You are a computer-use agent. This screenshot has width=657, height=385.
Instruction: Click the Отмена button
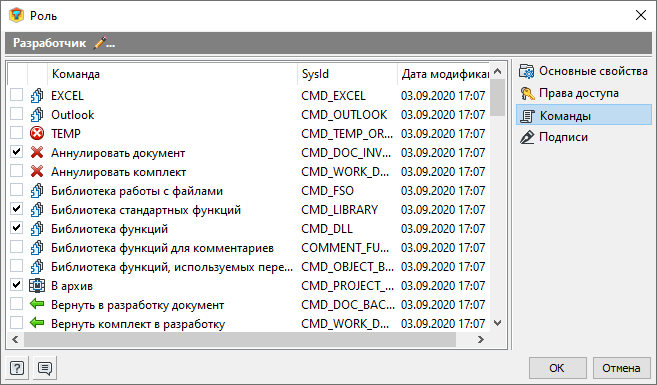point(622,368)
